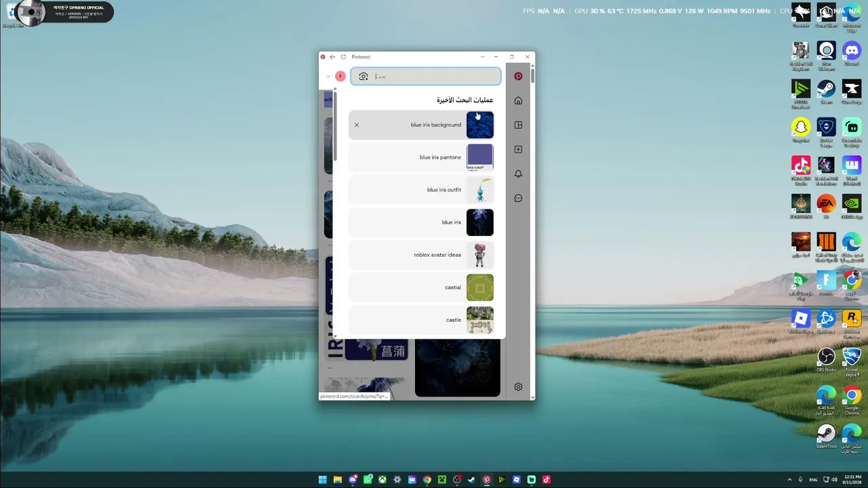Open Streamlabs Desktop shortcut
Screen dimensions: 868x488
coord(852,132)
